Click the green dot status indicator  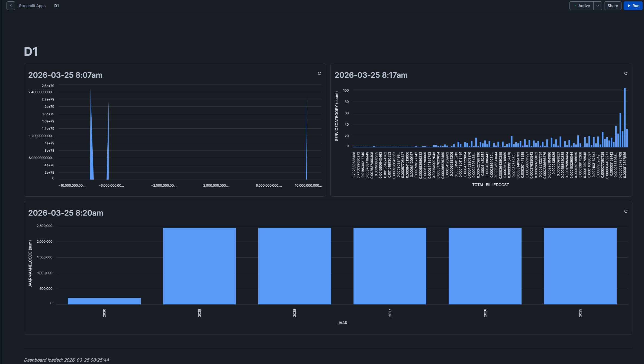tap(575, 6)
